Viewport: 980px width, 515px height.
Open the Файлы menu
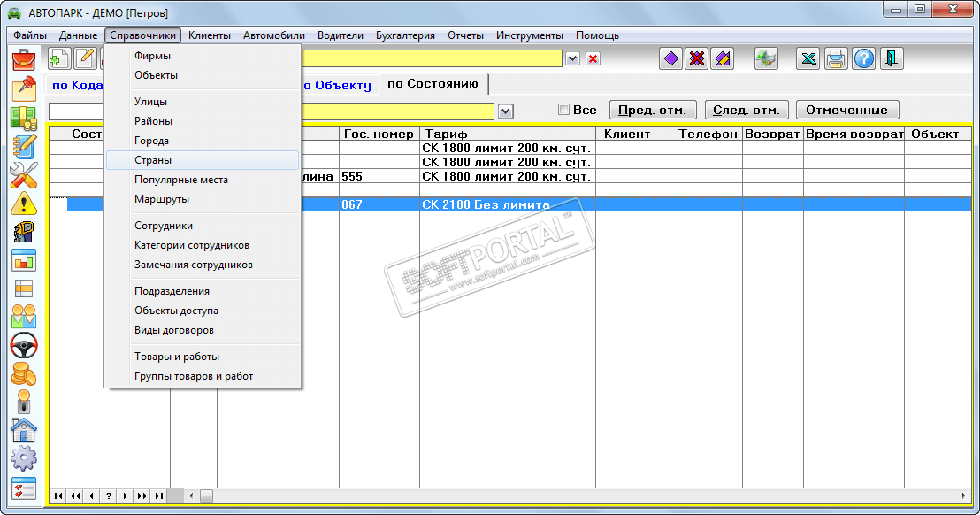30,35
